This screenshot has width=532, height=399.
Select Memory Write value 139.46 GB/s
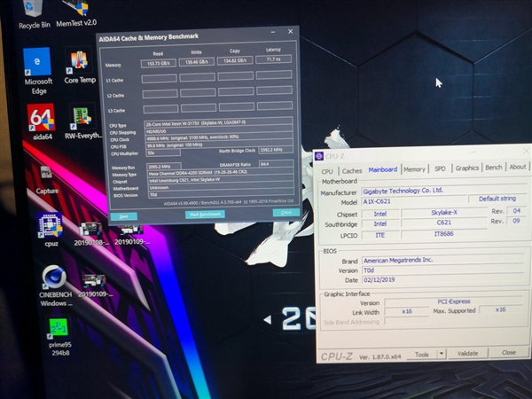[x=197, y=62]
